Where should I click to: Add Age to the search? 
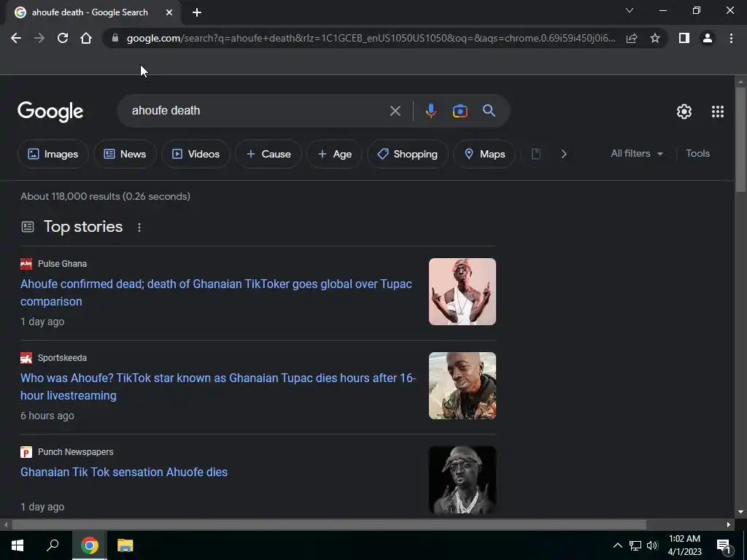[x=334, y=154]
